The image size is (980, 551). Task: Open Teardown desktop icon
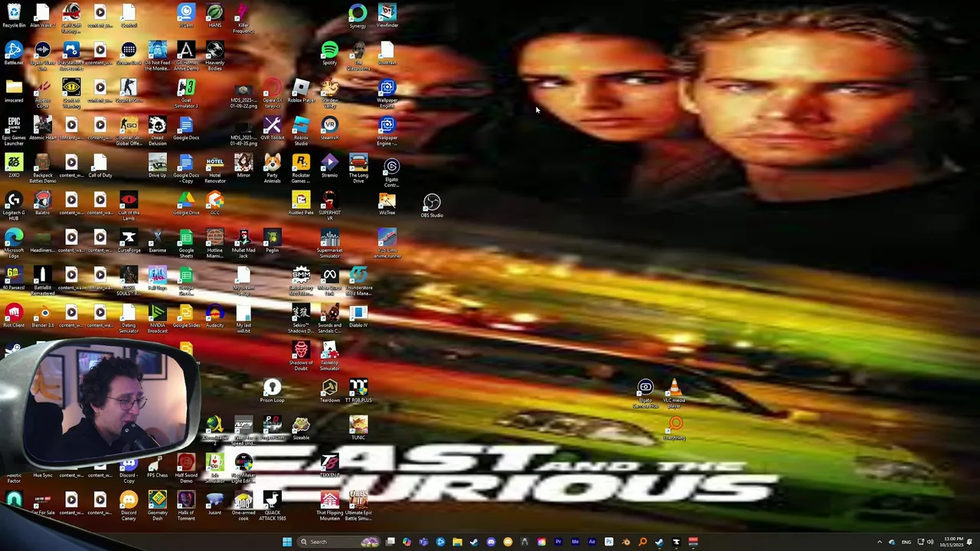(x=329, y=391)
